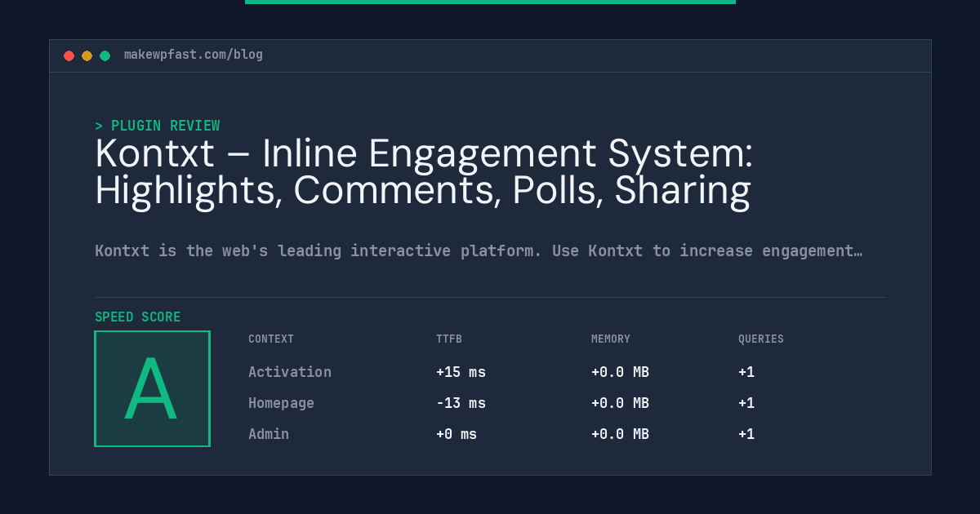Image resolution: width=980 pixels, height=514 pixels.
Task: Click Activation queries '+1' value
Action: [746, 372]
